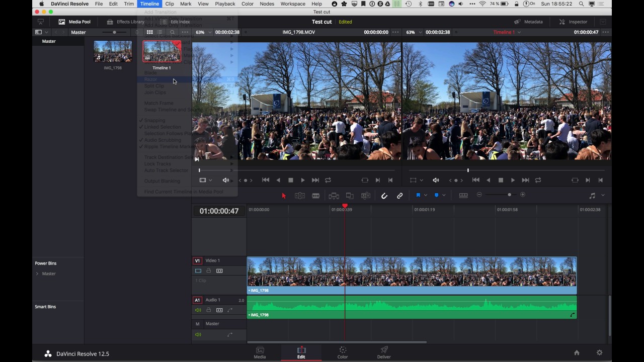Jump to first frame in source viewer
The height and width of the screenshot is (362, 644).
coord(266,180)
